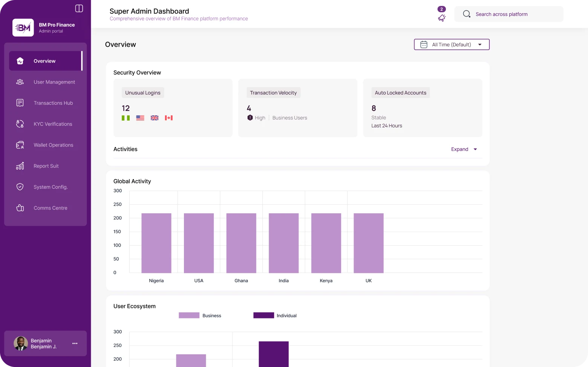Click the KYC Verifications icon
This screenshot has width=588, height=367.
[x=20, y=124]
